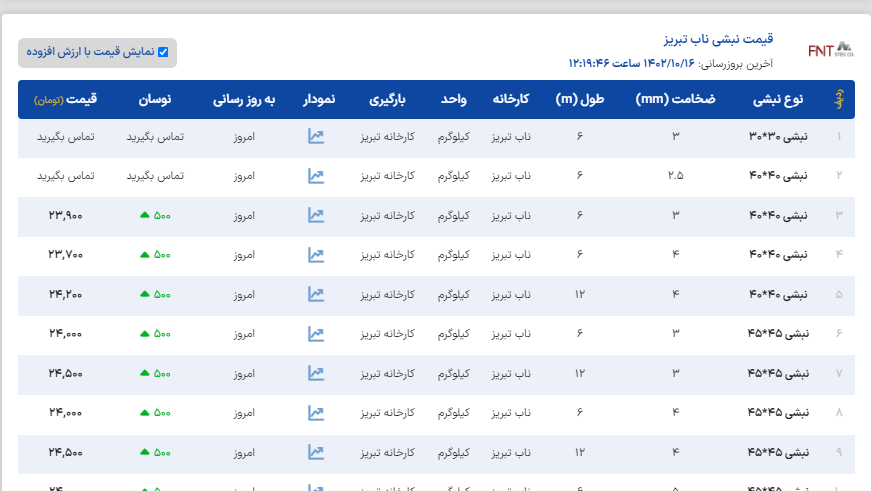
Task: Click the نوسان column header
Action: [154, 100]
